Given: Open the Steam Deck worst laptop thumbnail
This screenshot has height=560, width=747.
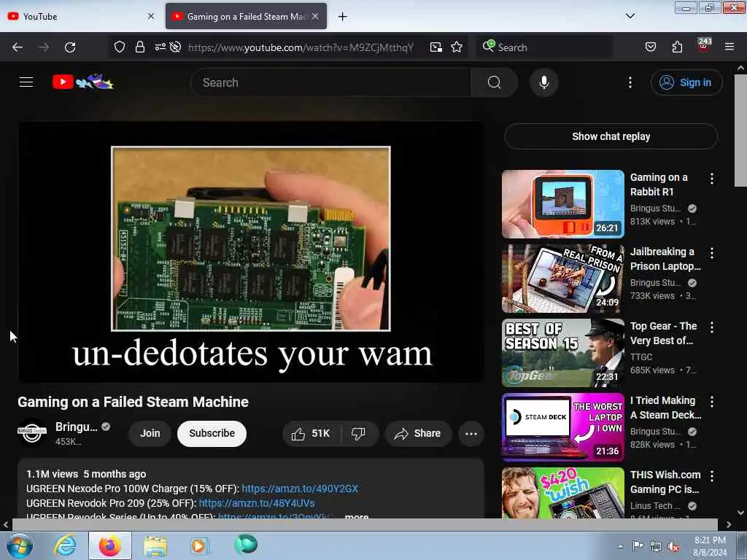Looking at the screenshot, I should click(562, 427).
